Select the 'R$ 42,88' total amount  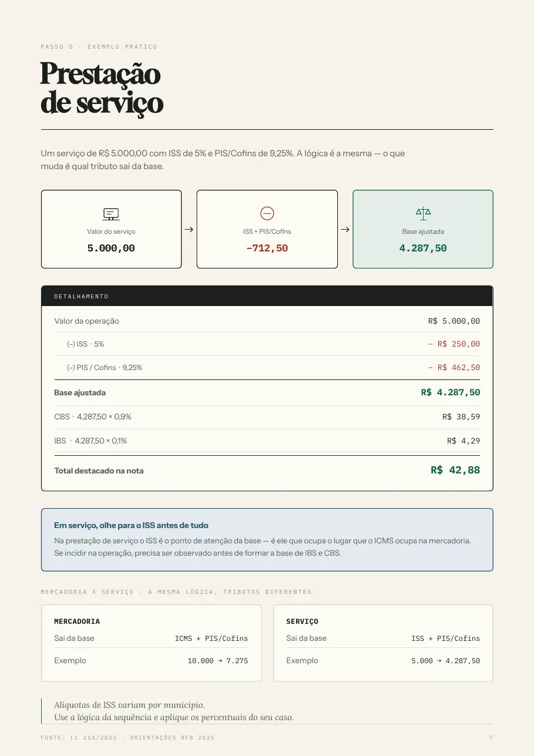pos(455,470)
